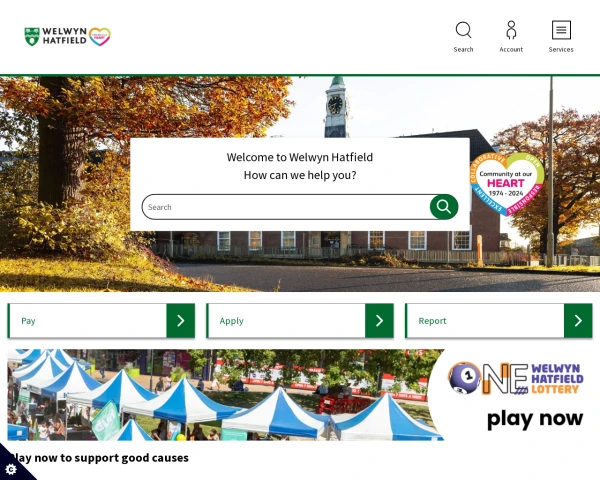
Task: Click the lottery ball logo icon
Action: point(465,378)
